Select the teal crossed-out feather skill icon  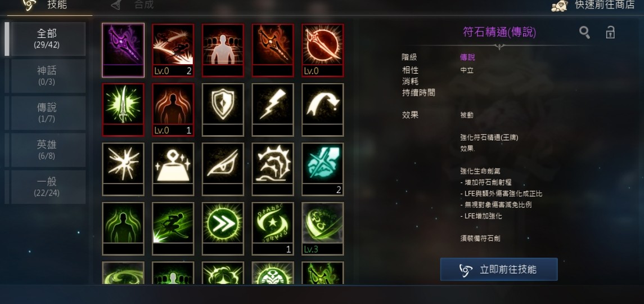323,169
